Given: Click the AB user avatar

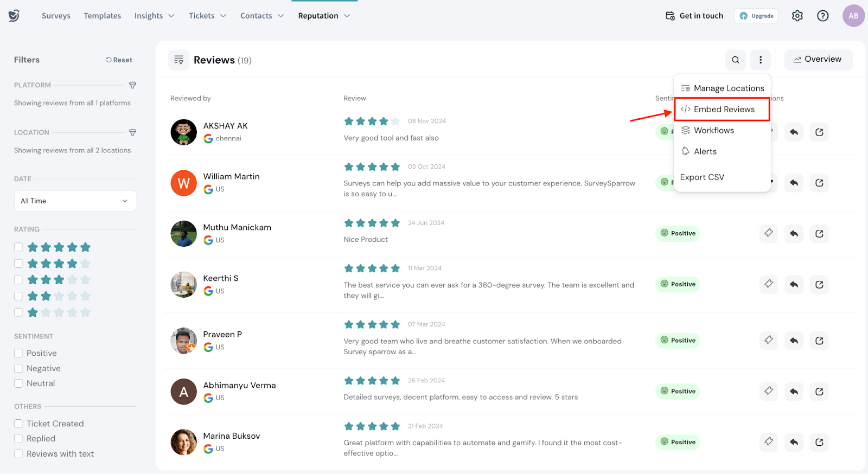Looking at the screenshot, I should pos(853,16).
